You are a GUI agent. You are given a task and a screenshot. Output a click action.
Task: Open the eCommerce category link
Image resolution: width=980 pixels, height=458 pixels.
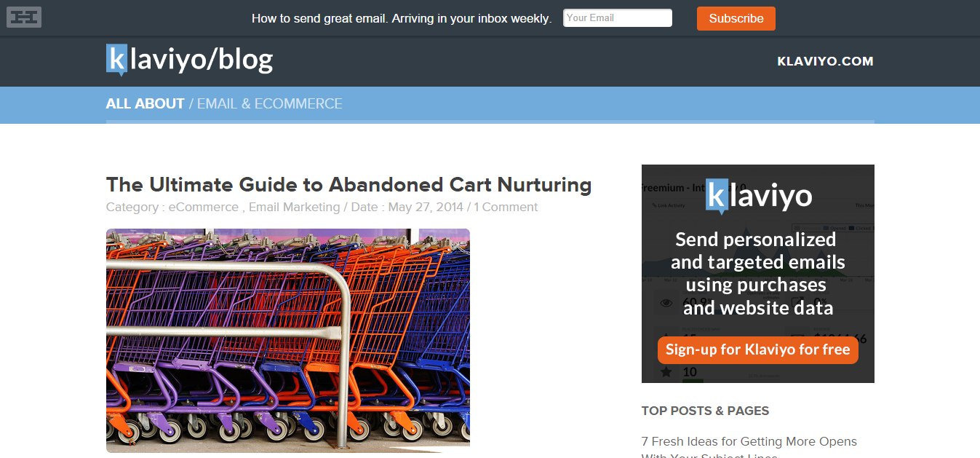coord(203,207)
